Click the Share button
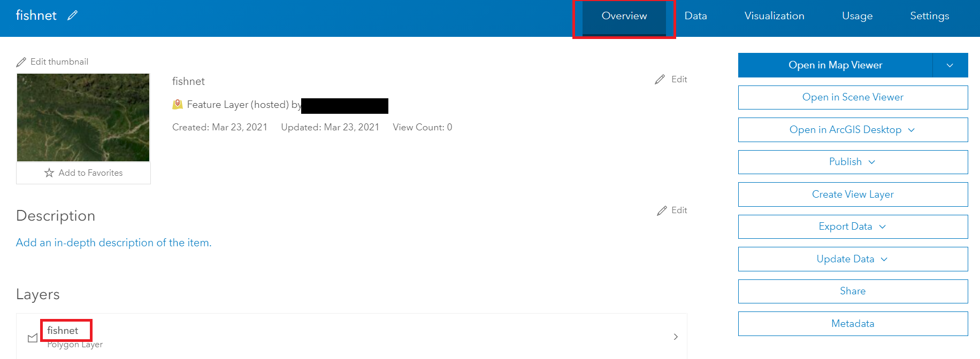This screenshot has width=980, height=359. pyautogui.click(x=853, y=291)
